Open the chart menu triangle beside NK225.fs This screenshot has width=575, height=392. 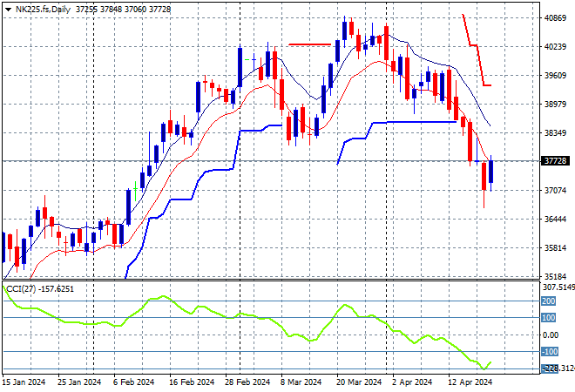pyautogui.click(x=8, y=10)
